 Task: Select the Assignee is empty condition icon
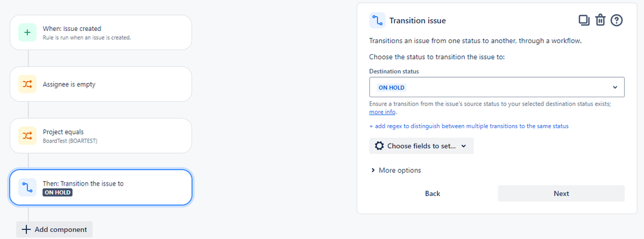27,84
